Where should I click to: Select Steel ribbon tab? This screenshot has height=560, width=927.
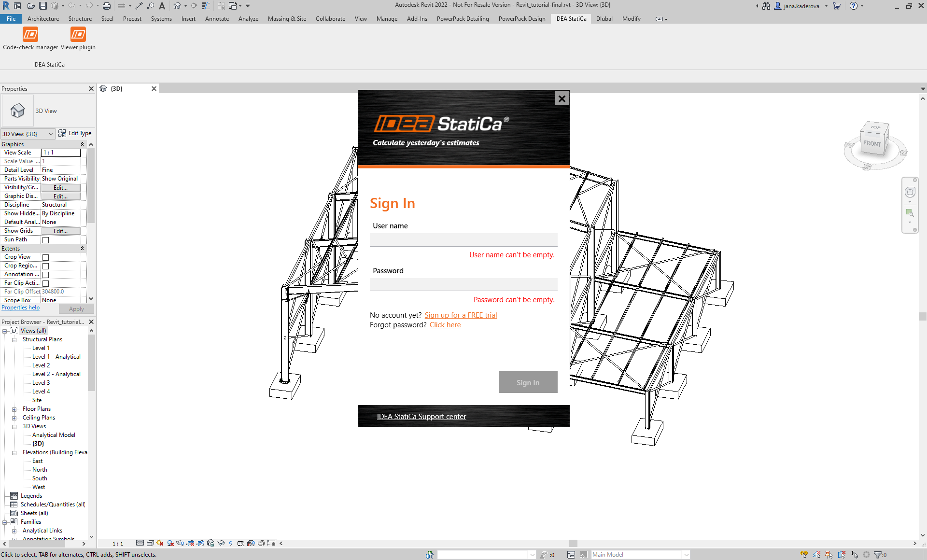pos(107,18)
